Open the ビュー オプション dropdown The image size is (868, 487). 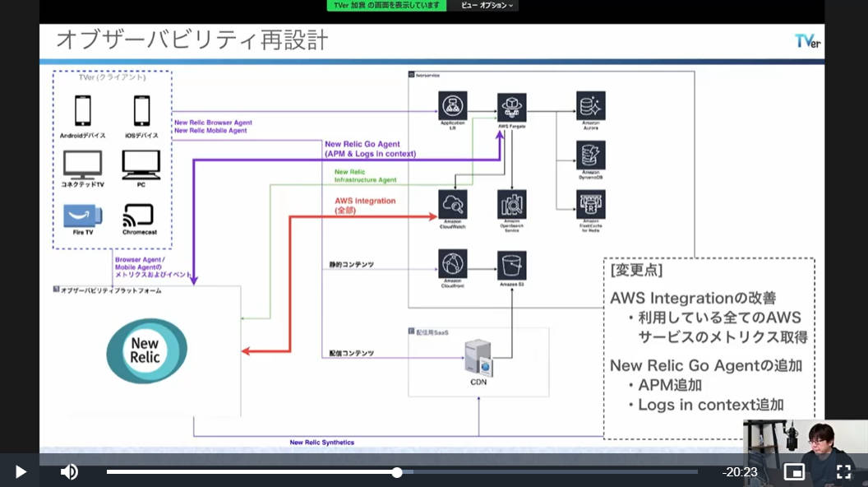pos(487,5)
